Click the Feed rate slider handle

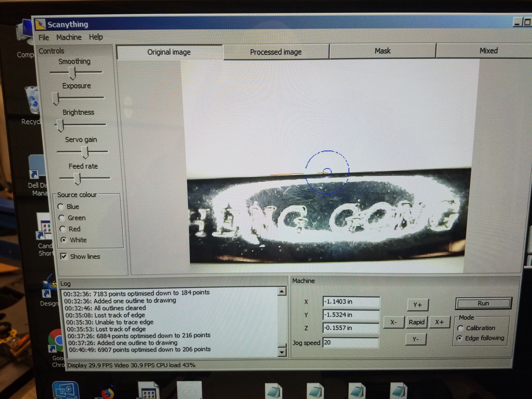78,179
